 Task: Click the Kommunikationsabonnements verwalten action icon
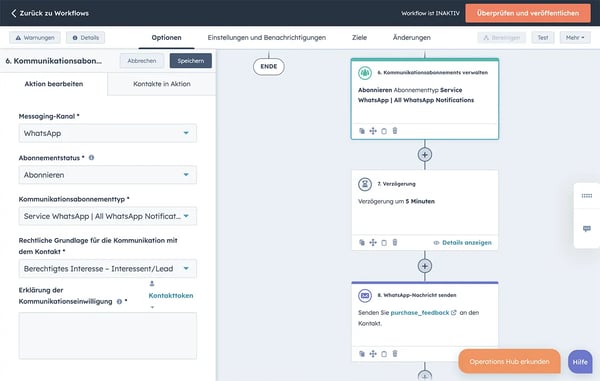click(365, 73)
